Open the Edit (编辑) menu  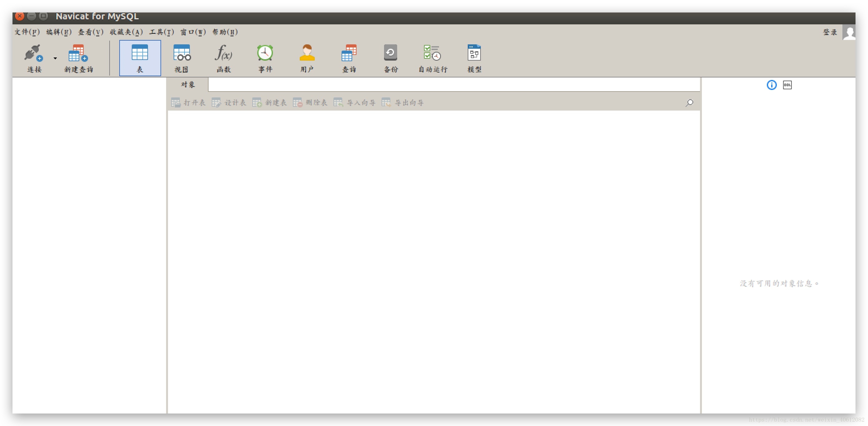[x=59, y=32]
